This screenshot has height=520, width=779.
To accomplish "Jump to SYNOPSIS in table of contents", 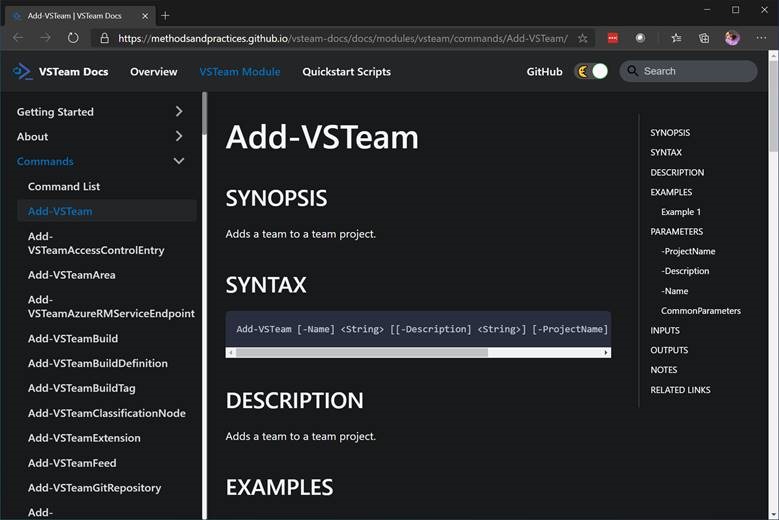I will pos(670,133).
